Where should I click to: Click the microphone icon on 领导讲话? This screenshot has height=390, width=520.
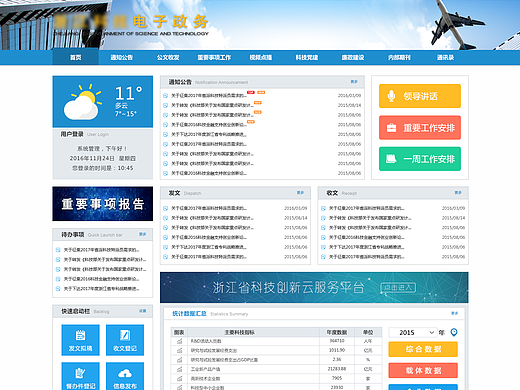[x=391, y=96]
